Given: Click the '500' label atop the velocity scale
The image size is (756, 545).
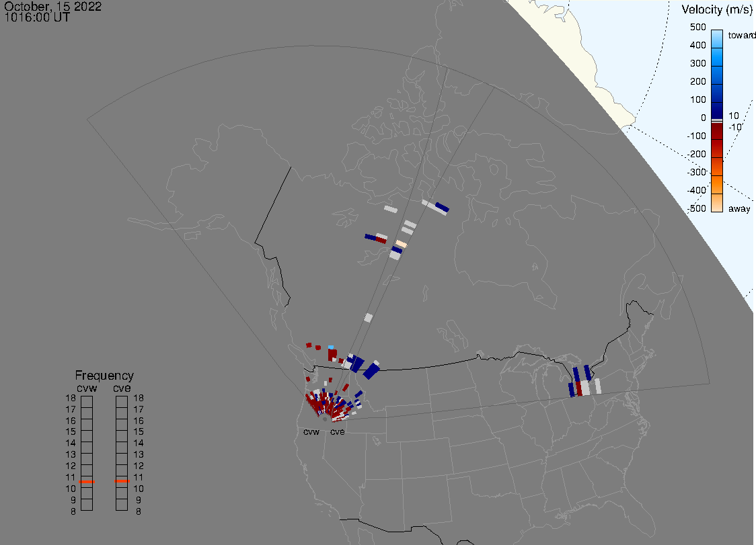Looking at the screenshot, I should [x=697, y=28].
